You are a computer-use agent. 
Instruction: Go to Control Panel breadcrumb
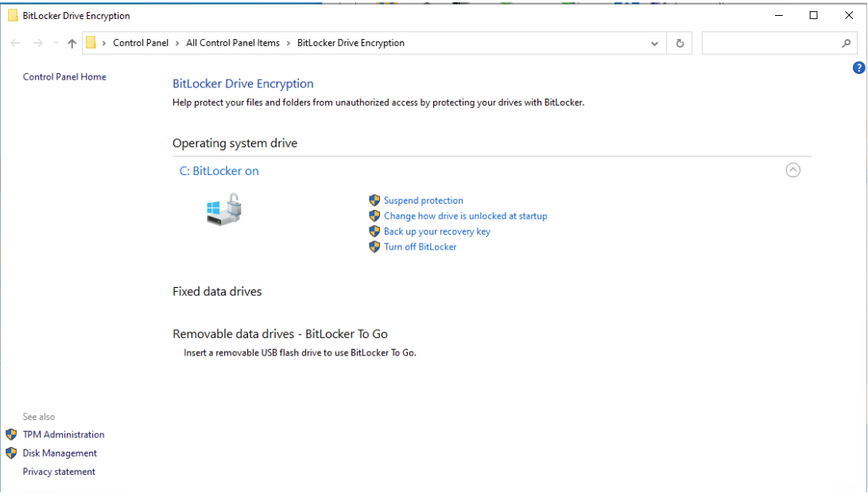click(141, 43)
